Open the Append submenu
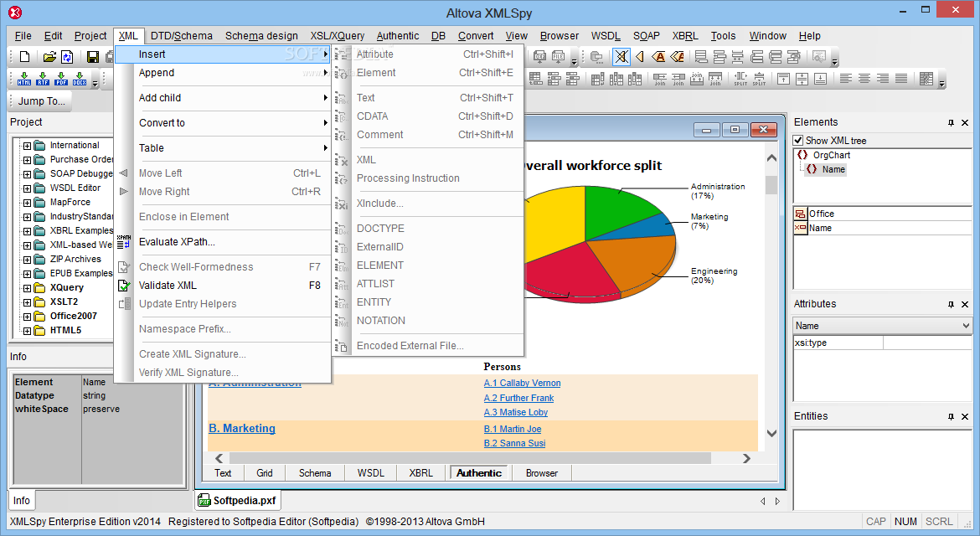Image resolution: width=980 pixels, height=536 pixels. point(223,73)
